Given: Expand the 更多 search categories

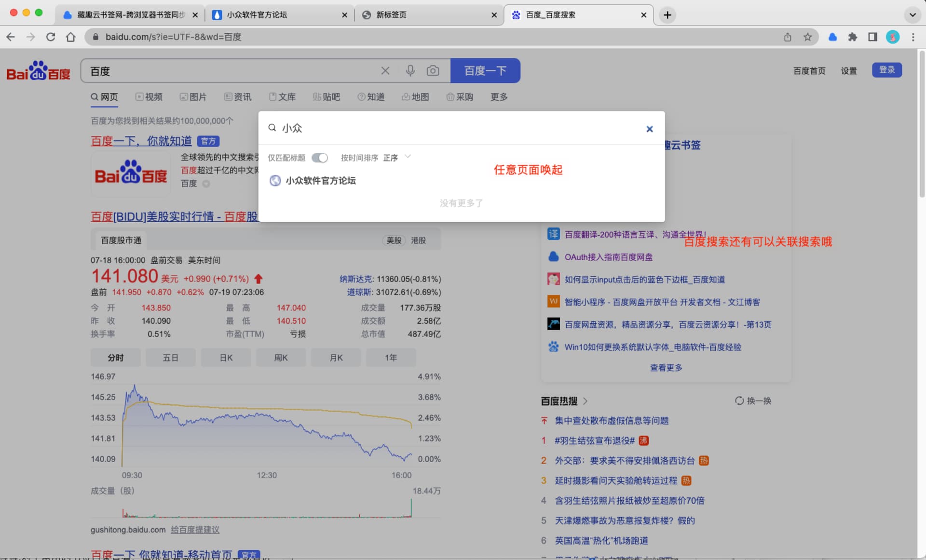Looking at the screenshot, I should (499, 97).
